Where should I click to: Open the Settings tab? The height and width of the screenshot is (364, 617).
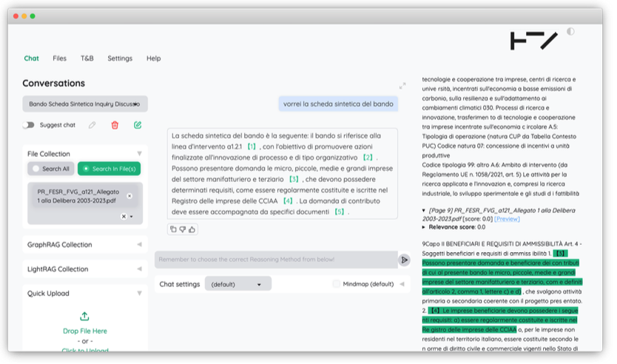tap(120, 58)
